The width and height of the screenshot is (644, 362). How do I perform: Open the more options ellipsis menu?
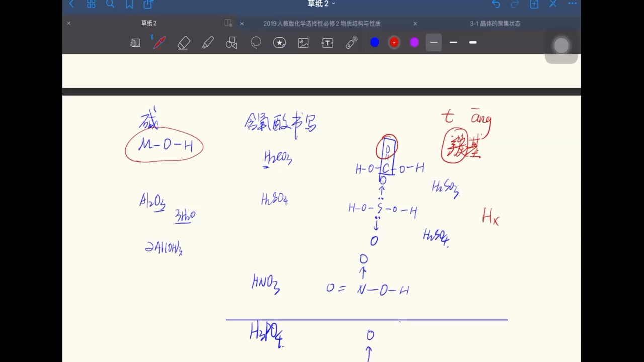point(572,4)
